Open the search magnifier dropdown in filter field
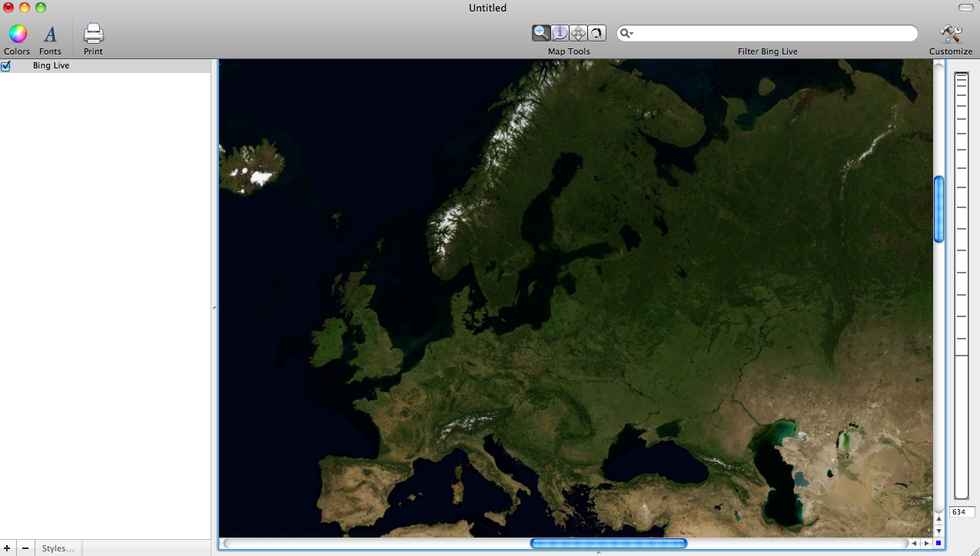The image size is (980, 556). pos(627,33)
